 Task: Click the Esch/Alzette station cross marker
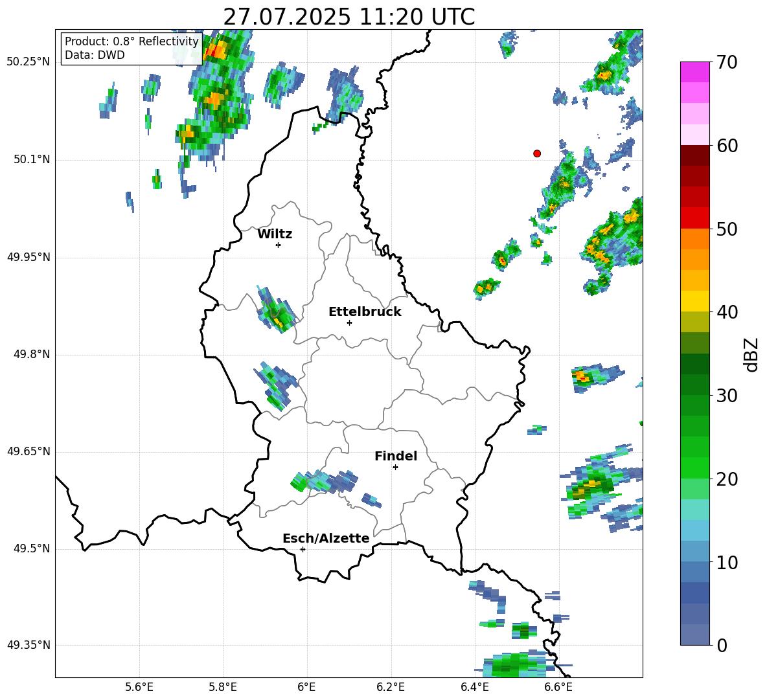[x=303, y=549]
